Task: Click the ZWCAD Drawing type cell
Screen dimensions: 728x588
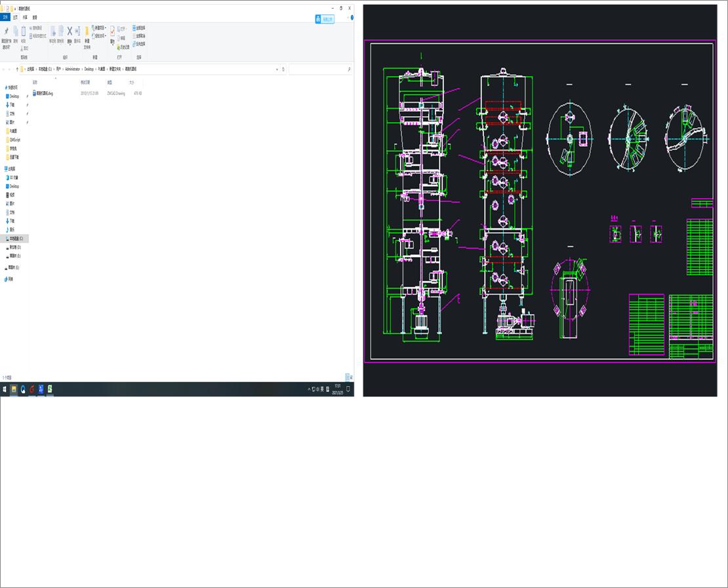Action: (116, 93)
